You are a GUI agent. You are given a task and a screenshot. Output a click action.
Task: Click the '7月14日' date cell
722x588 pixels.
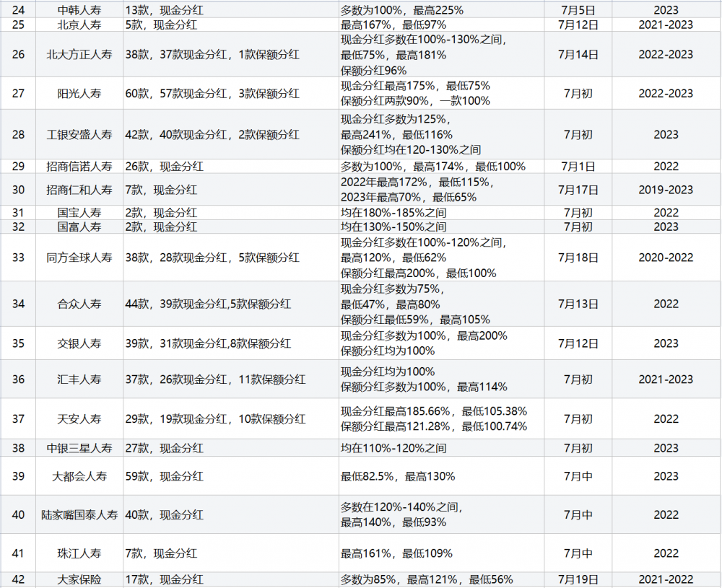coord(578,54)
